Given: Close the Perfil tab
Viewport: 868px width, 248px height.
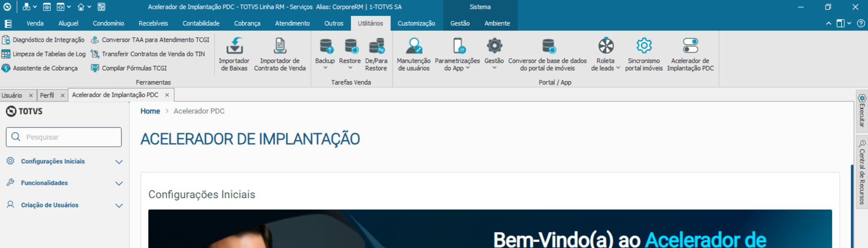Looking at the screenshot, I should click(63, 95).
